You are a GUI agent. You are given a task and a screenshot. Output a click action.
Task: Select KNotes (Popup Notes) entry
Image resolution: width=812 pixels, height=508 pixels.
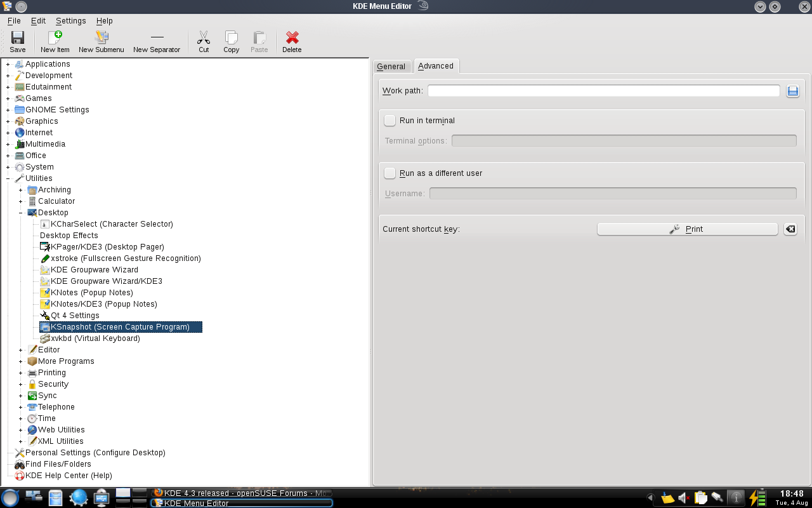coord(86,293)
